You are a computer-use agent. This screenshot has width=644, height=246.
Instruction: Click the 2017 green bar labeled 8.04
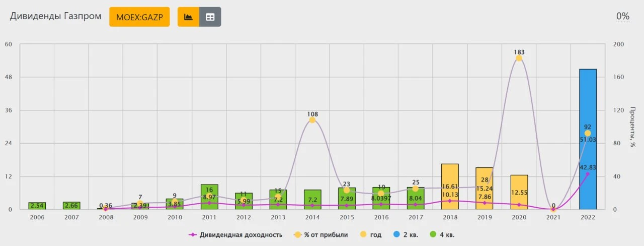415,198
